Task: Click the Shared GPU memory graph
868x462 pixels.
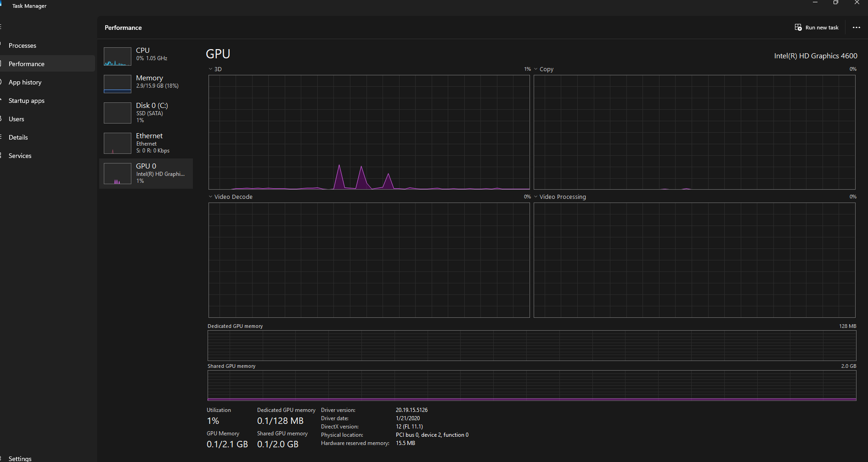Action: tap(531, 385)
